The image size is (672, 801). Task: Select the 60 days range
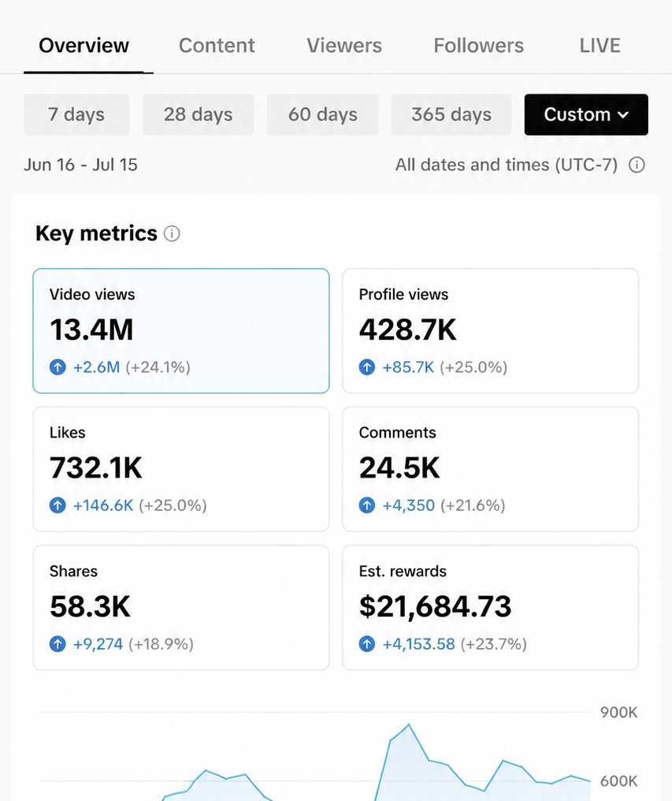point(323,114)
